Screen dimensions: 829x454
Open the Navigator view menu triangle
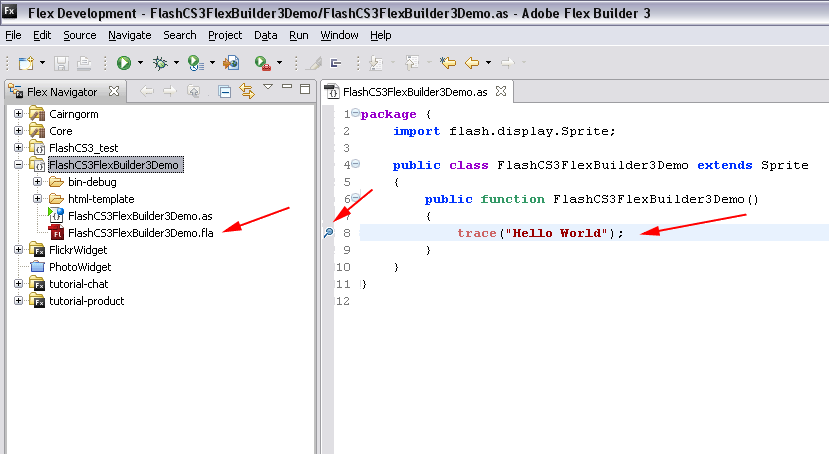[x=268, y=87]
